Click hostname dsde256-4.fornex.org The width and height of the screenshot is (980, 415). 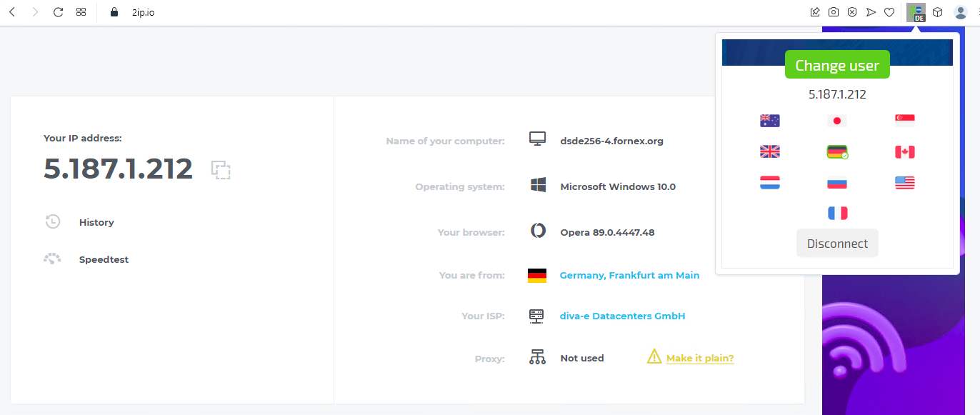tap(612, 141)
